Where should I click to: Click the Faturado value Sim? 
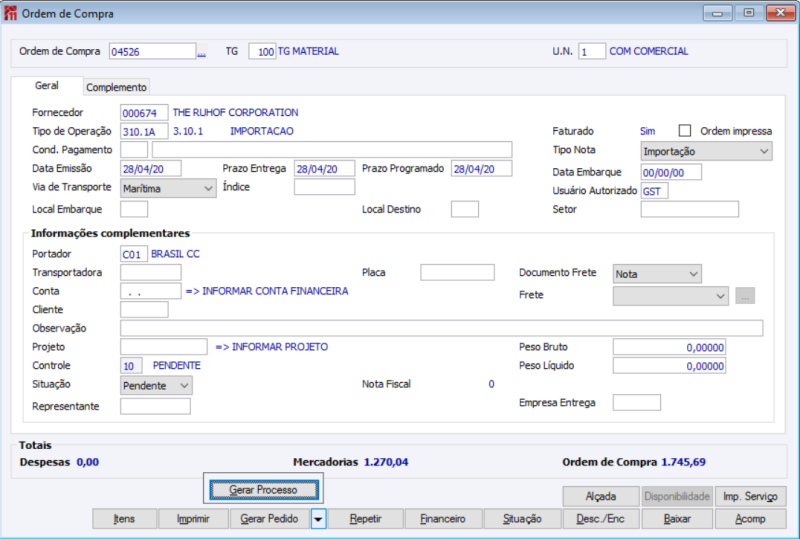click(647, 131)
